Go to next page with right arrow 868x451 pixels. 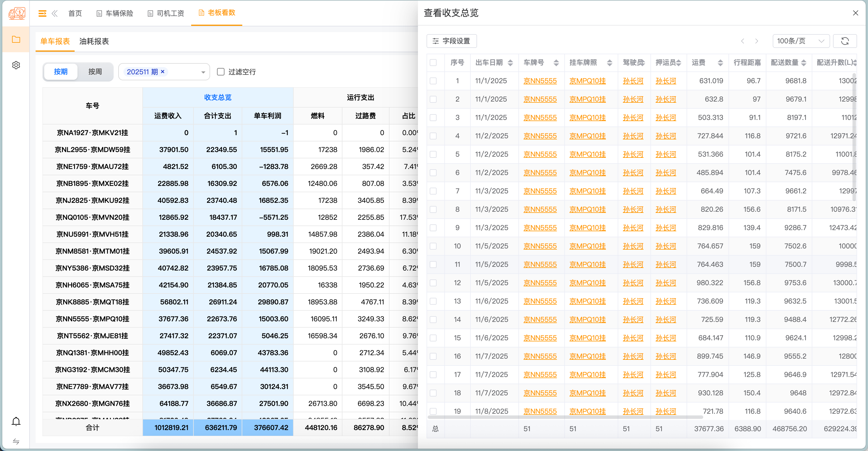[x=757, y=41]
